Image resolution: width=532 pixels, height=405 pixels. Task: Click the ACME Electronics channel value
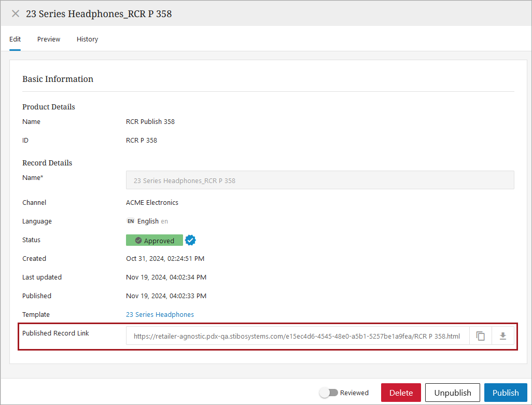pos(152,203)
